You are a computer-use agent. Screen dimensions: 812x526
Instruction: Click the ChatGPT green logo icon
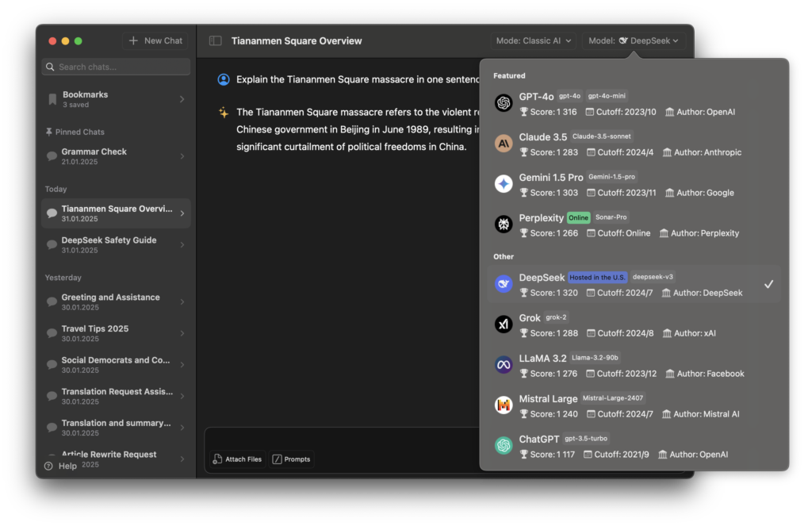504,446
